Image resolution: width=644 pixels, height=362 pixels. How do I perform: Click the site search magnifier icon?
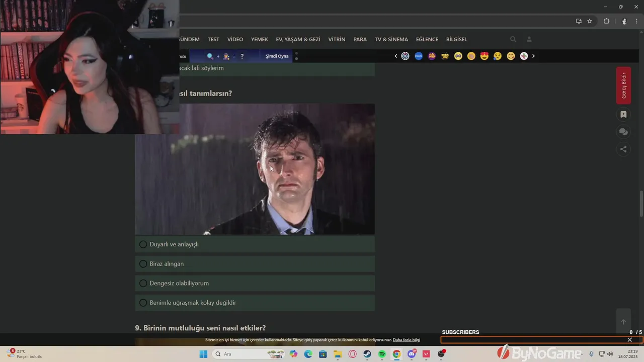pos(513,39)
